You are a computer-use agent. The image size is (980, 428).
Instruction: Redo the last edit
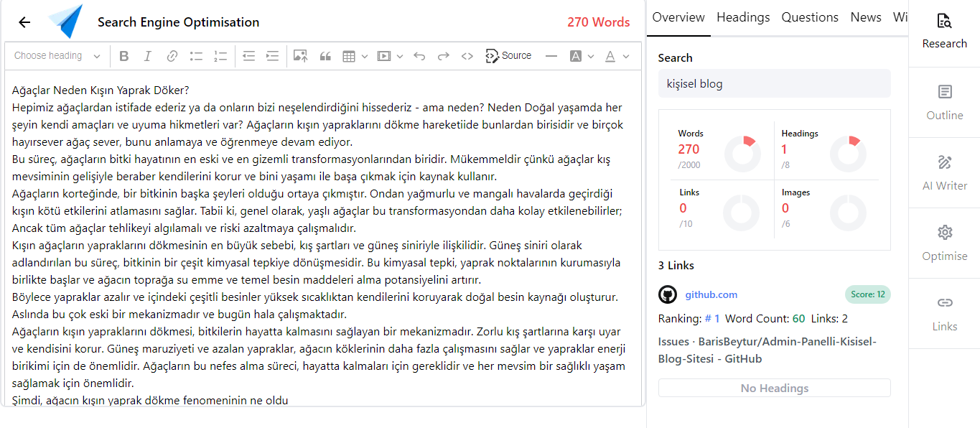tap(444, 56)
